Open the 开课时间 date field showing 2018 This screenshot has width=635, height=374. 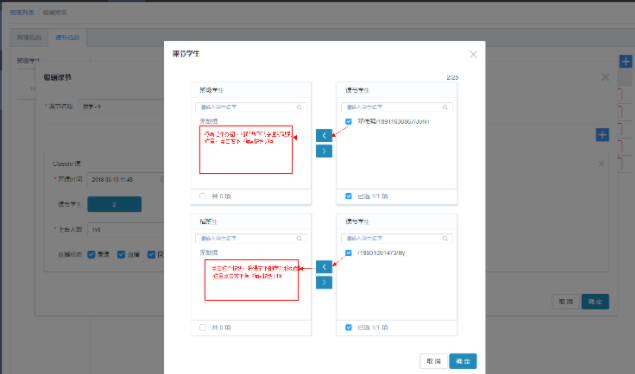click(126, 179)
